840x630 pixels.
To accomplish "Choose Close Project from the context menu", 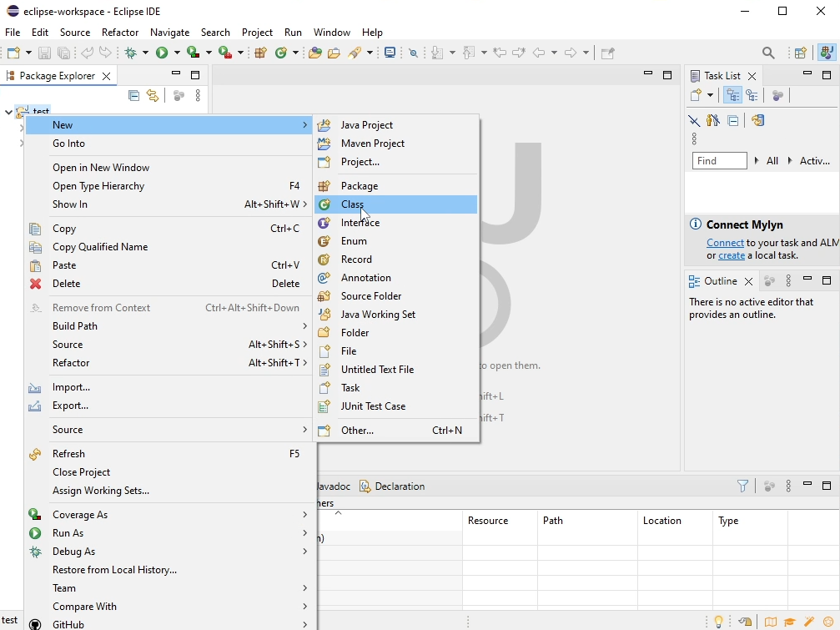I will (x=169, y=472).
